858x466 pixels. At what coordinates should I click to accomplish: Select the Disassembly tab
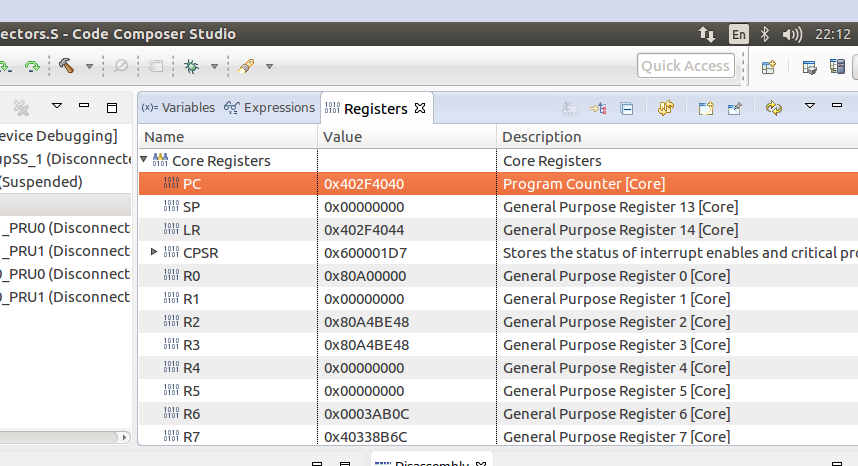coord(431,462)
